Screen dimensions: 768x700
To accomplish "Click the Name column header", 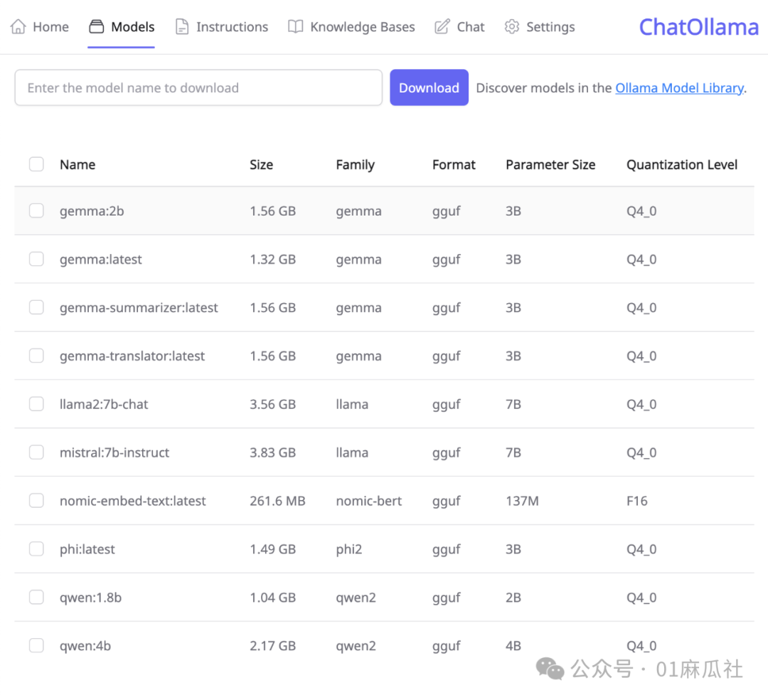I will click(78, 164).
